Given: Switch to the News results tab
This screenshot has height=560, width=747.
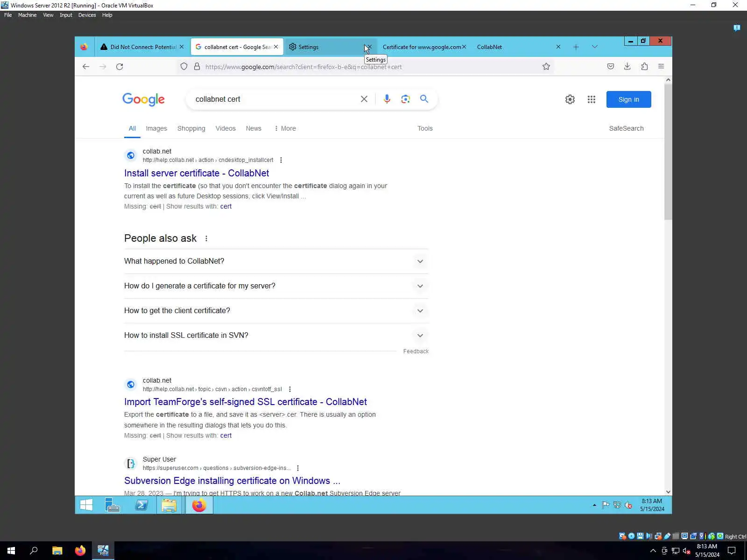Looking at the screenshot, I should click(x=254, y=128).
